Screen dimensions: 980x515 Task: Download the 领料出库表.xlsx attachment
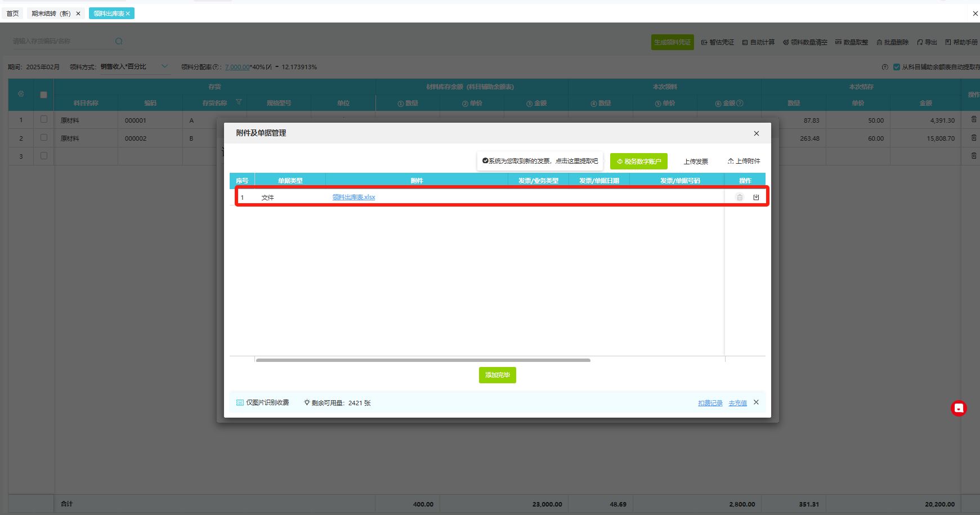click(x=756, y=197)
